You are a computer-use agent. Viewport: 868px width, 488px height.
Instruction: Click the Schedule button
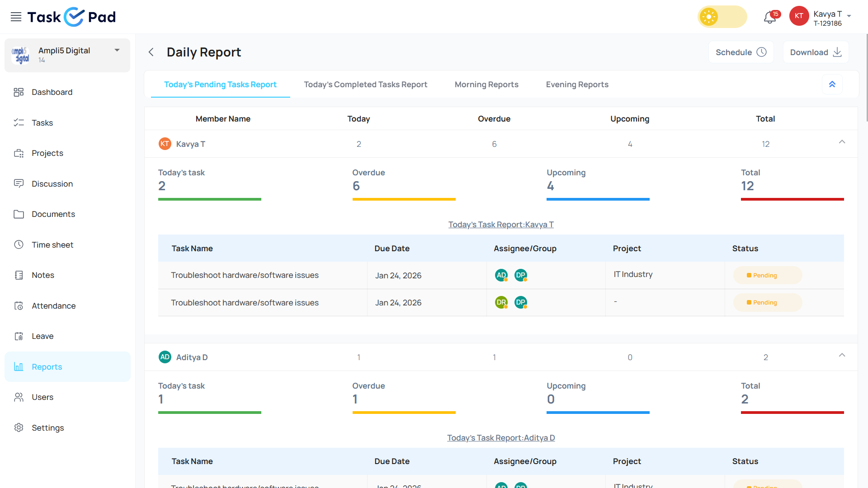coord(741,52)
